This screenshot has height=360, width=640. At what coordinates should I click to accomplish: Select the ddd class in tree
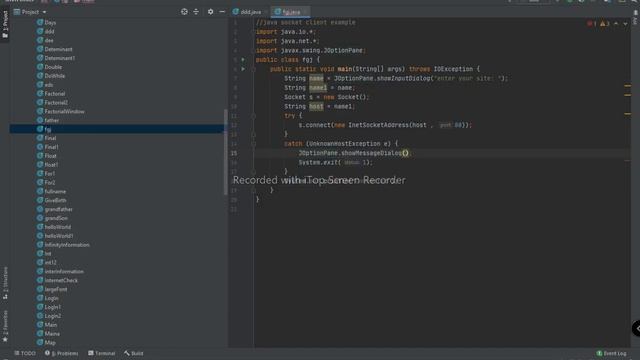(x=46, y=31)
